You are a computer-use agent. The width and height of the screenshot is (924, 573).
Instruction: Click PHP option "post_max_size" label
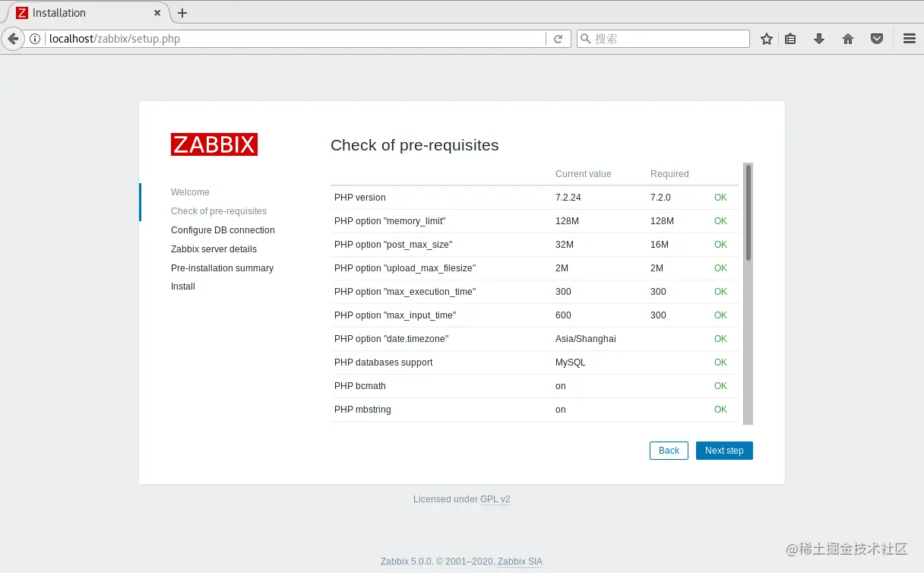(x=392, y=245)
